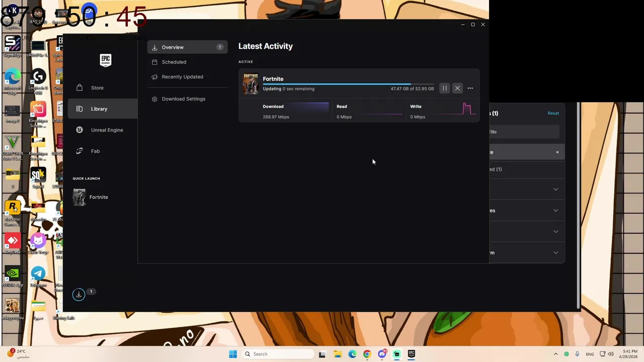Click Epic Games Launcher taskbar icon
The height and width of the screenshot is (362, 644).
(x=412, y=354)
